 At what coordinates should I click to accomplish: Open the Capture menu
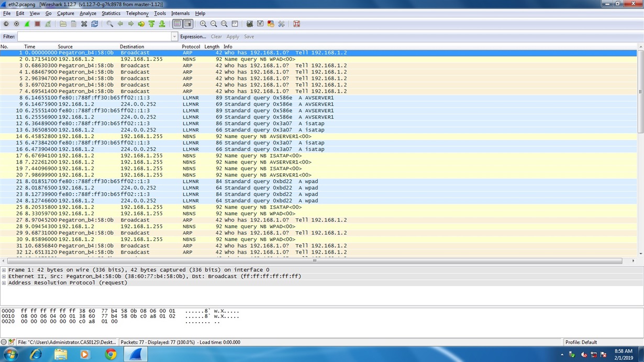(x=65, y=13)
